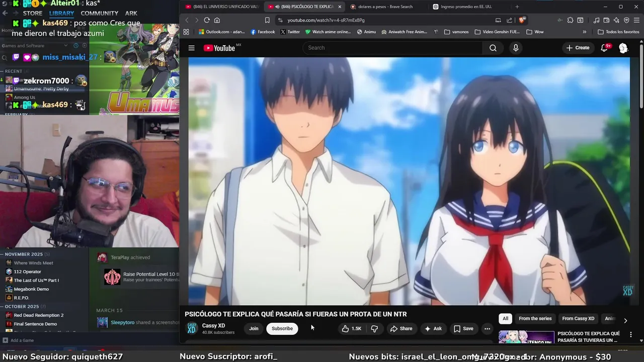Join the Cassy XD channel membership
Screen dimensions: 644x362
click(x=254, y=328)
